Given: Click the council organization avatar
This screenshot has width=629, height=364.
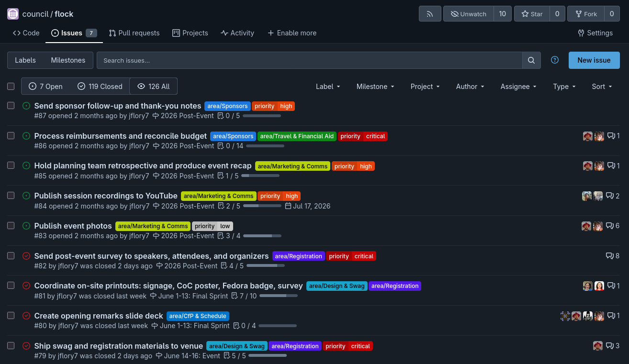Looking at the screenshot, I should pos(13,14).
